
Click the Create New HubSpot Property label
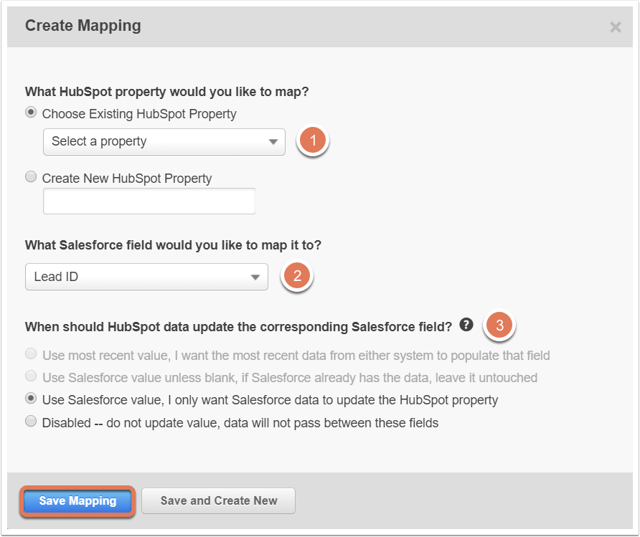coord(127,179)
